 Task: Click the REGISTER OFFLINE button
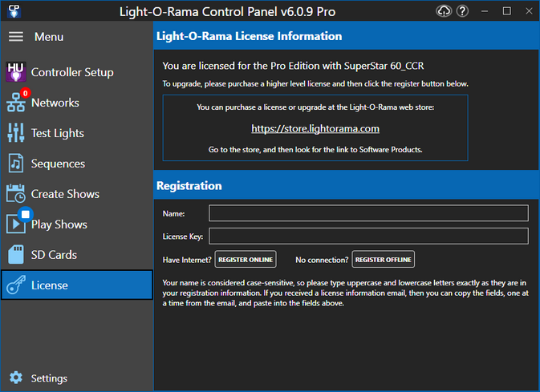(x=384, y=260)
